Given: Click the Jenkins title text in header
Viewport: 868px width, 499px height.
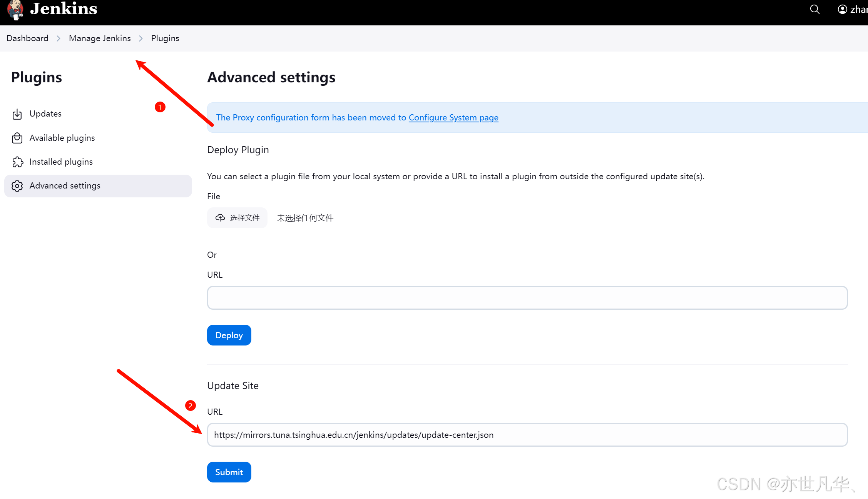Looking at the screenshot, I should (x=64, y=8).
